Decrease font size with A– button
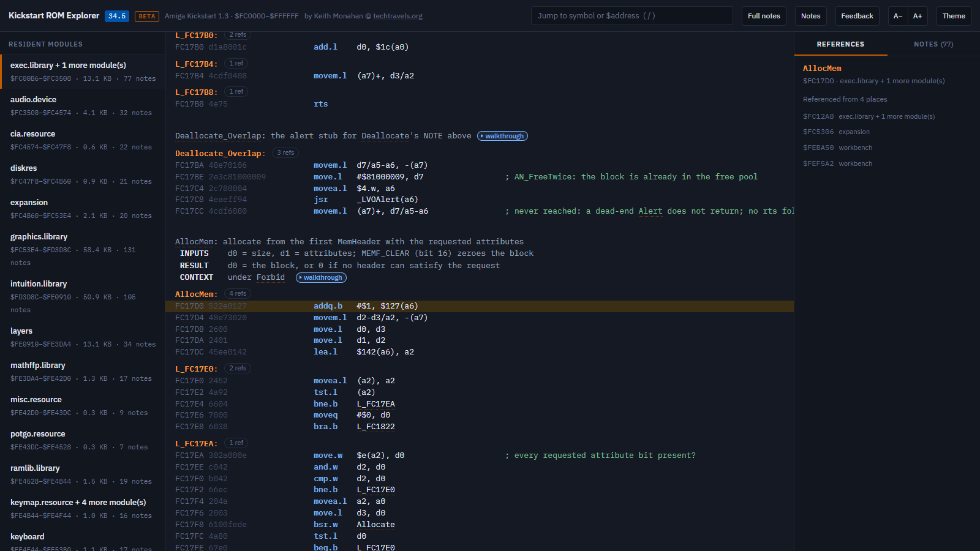The image size is (980, 551). [x=898, y=16]
